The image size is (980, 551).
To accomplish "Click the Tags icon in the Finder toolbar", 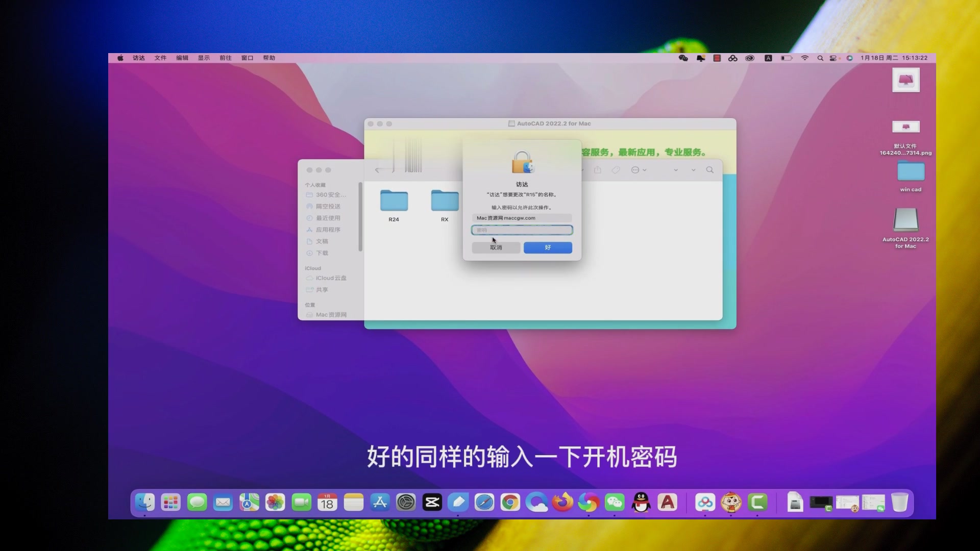I will [615, 170].
